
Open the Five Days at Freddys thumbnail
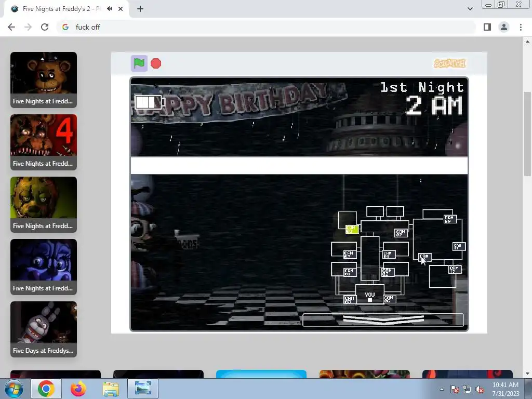pyautogui.click(x=44, y=329)
